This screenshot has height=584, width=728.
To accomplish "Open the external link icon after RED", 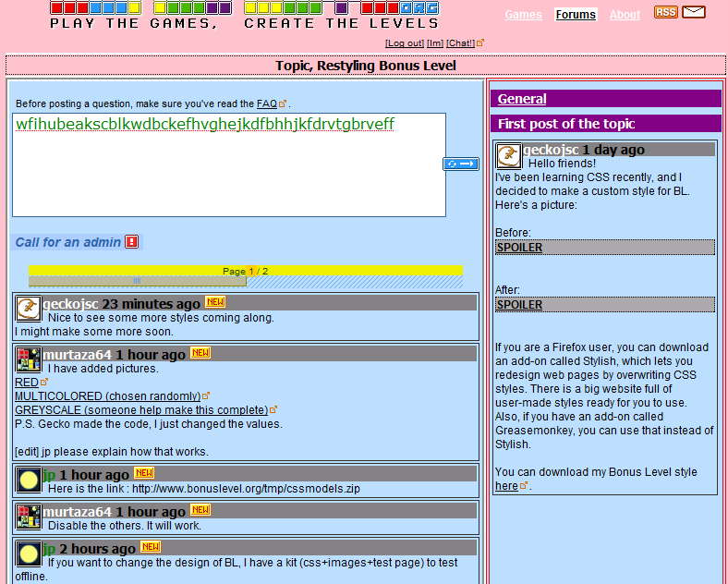I will pyautogui.click(x=44, y=382).
